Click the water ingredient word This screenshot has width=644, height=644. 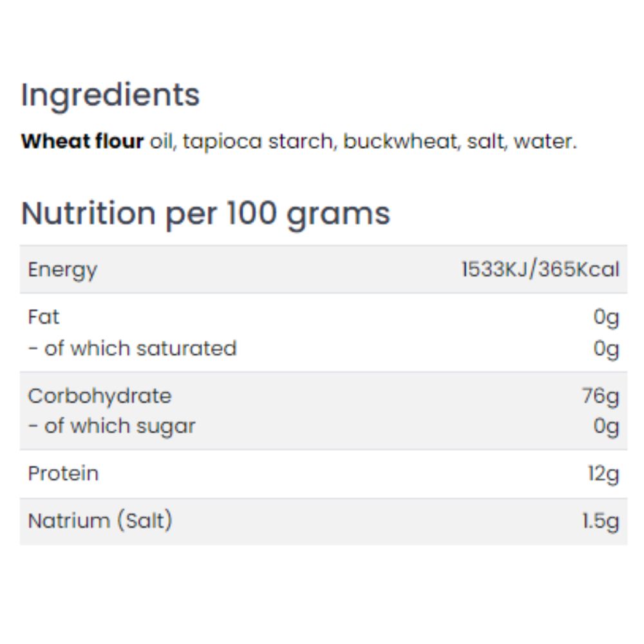(x=545, y=141)
